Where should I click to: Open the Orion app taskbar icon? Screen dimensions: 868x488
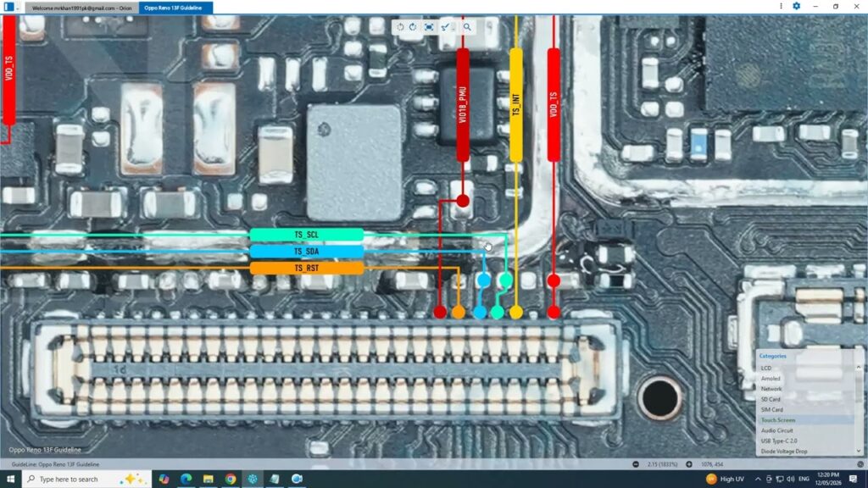point(253,480)
